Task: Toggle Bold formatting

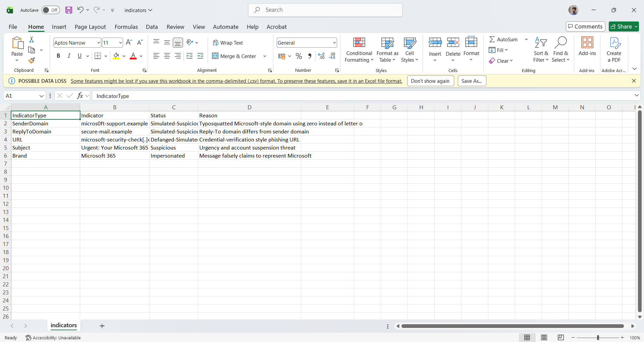Action: coord(58,56)
